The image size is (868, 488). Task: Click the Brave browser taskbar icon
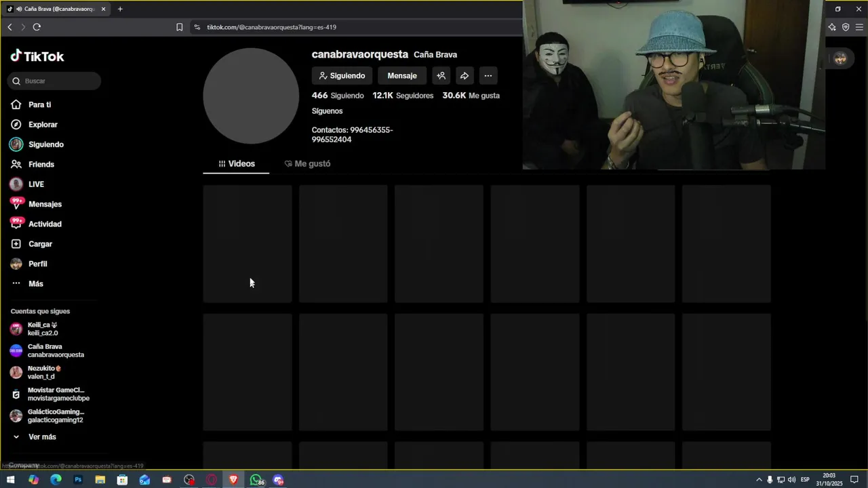click(x=233, y=480)
